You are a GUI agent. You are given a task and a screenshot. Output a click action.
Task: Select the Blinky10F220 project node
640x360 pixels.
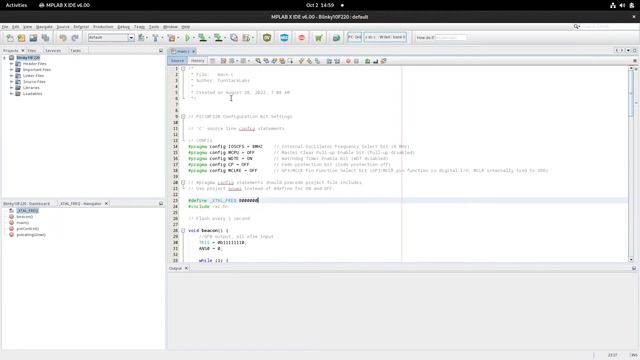[28, 58]
